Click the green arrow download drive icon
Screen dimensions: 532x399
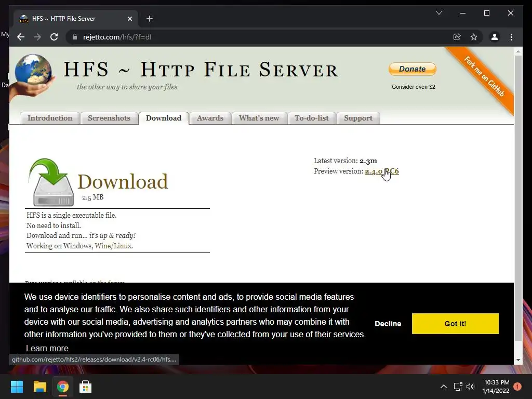click(52, 182)
